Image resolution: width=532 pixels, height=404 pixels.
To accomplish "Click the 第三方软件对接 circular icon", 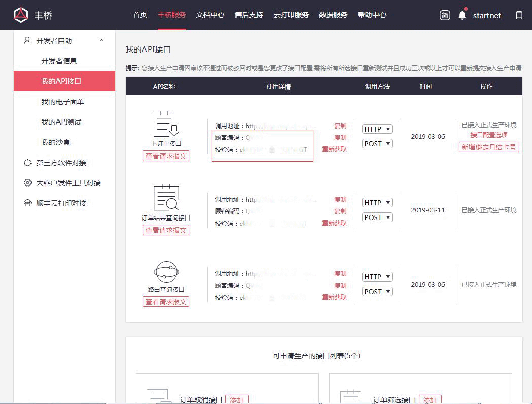I will pos(27,163).
